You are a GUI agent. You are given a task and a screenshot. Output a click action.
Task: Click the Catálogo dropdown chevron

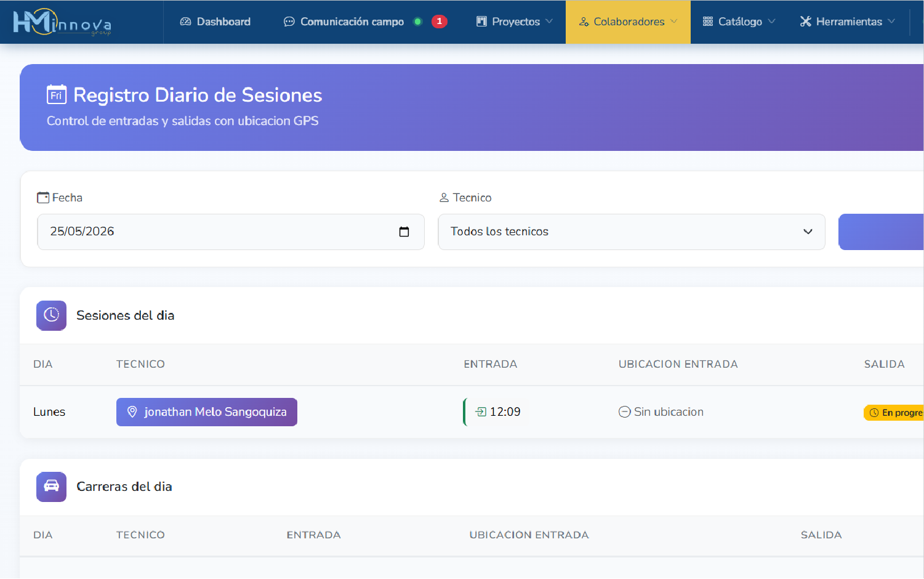point(771,22)
